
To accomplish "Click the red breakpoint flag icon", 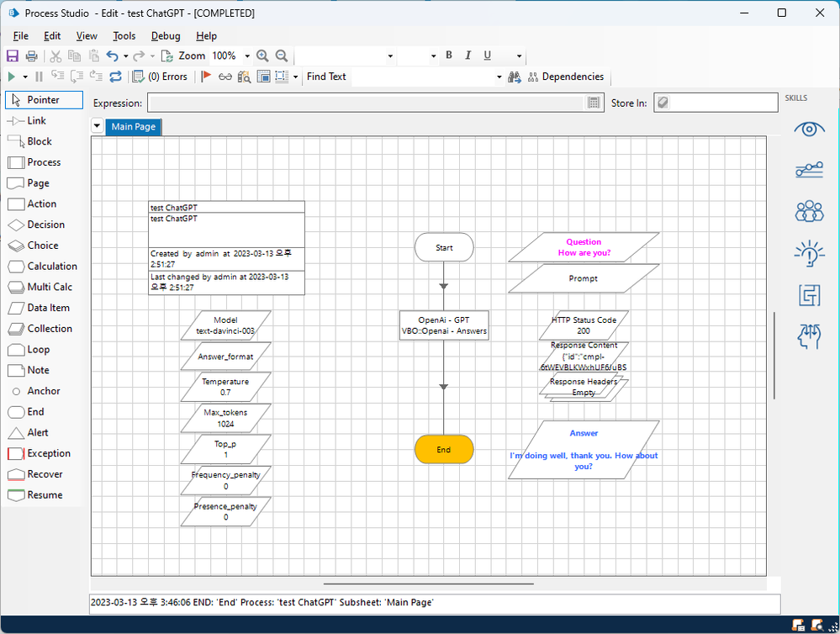I will coord(206,77).
